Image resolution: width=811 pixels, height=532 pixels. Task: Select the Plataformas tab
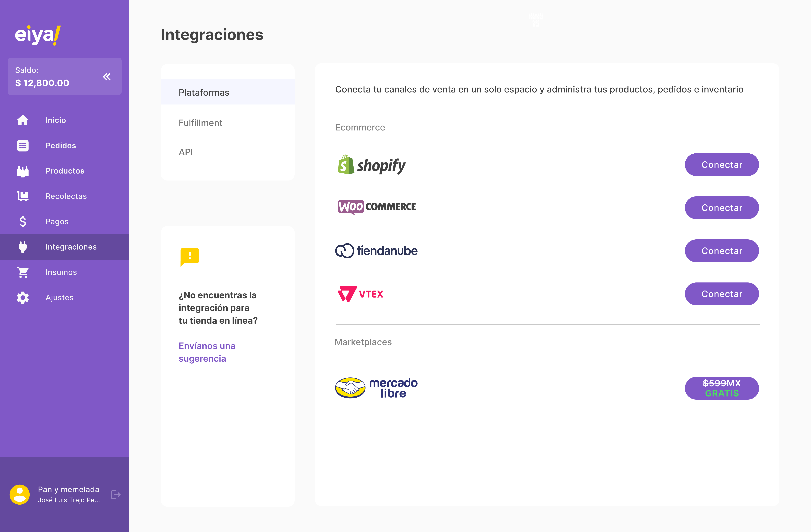pos(228,92)
